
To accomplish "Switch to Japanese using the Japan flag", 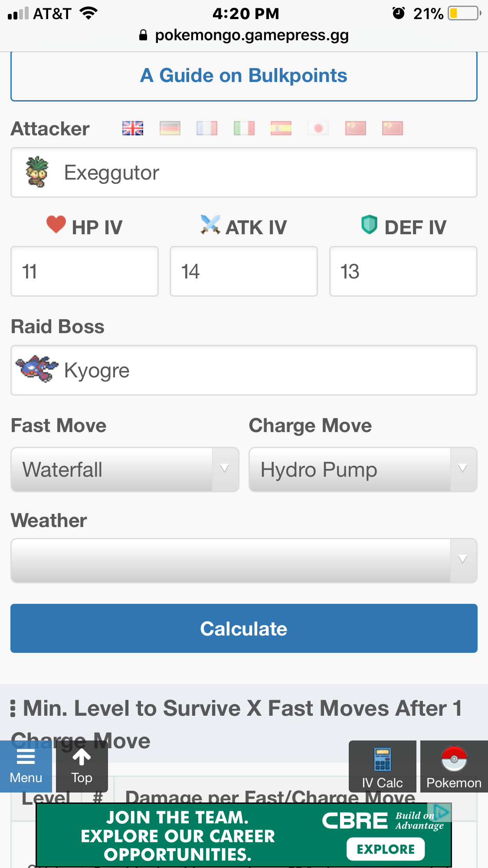I will click(x=318, y=128).
